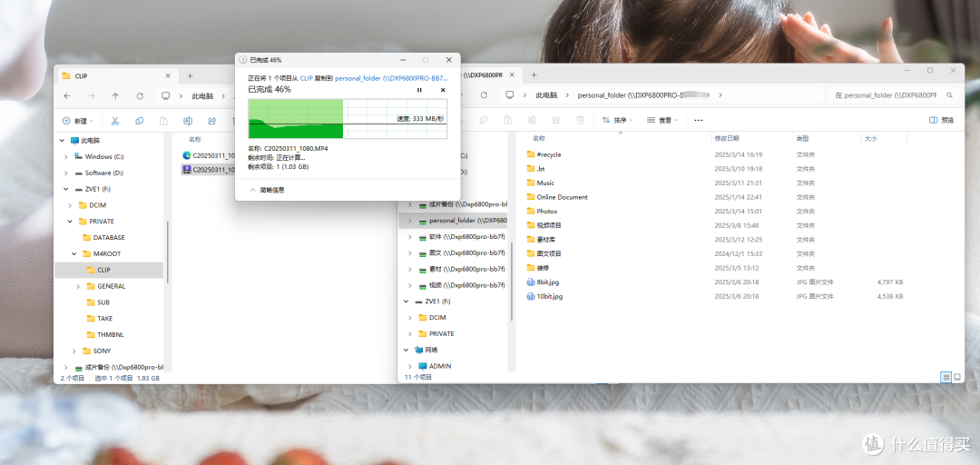Sort by 大小 column in right window
The image size is (980, 465).
(870, 138)
